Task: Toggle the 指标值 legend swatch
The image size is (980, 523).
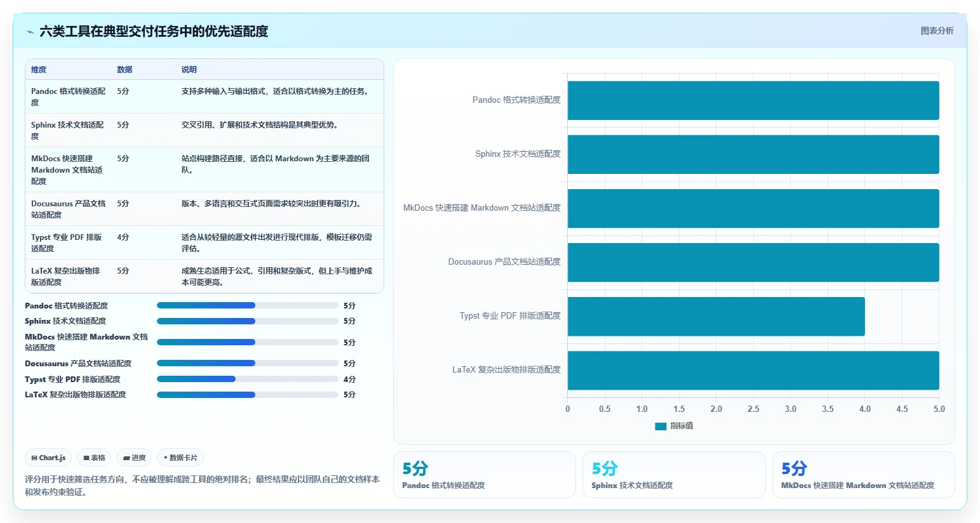Action: (x=661, y=426)
